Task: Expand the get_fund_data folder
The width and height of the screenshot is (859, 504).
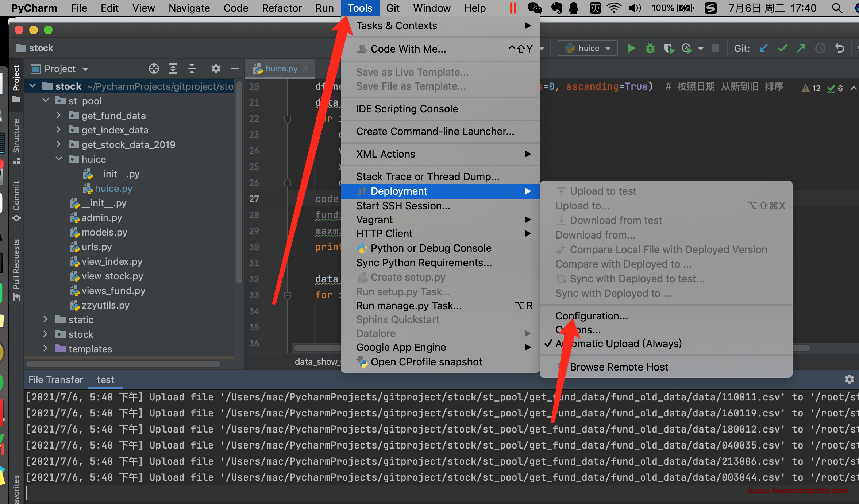Action: 58,115
